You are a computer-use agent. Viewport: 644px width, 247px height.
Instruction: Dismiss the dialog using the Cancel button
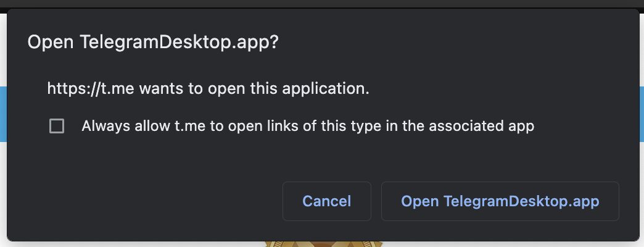click(327, 201)
